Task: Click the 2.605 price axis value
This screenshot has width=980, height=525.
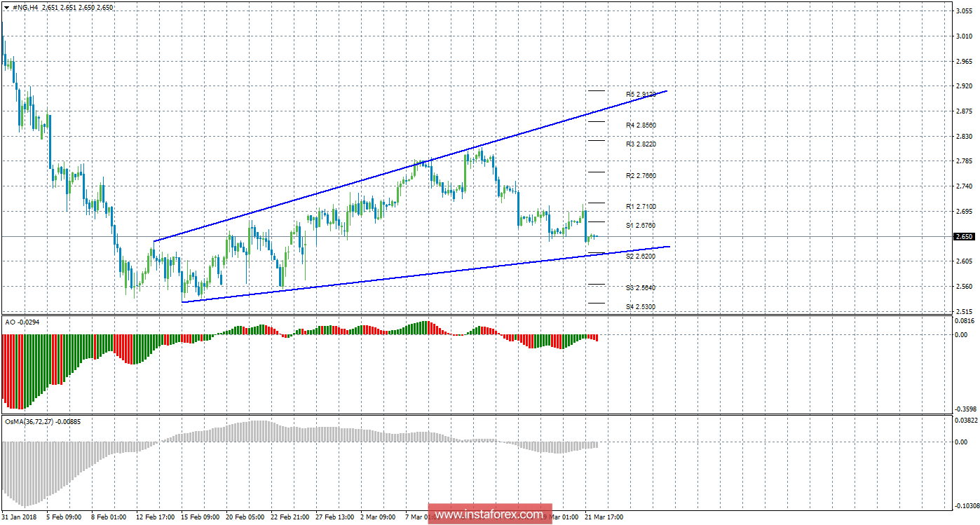Action: [x=964, y=261]
